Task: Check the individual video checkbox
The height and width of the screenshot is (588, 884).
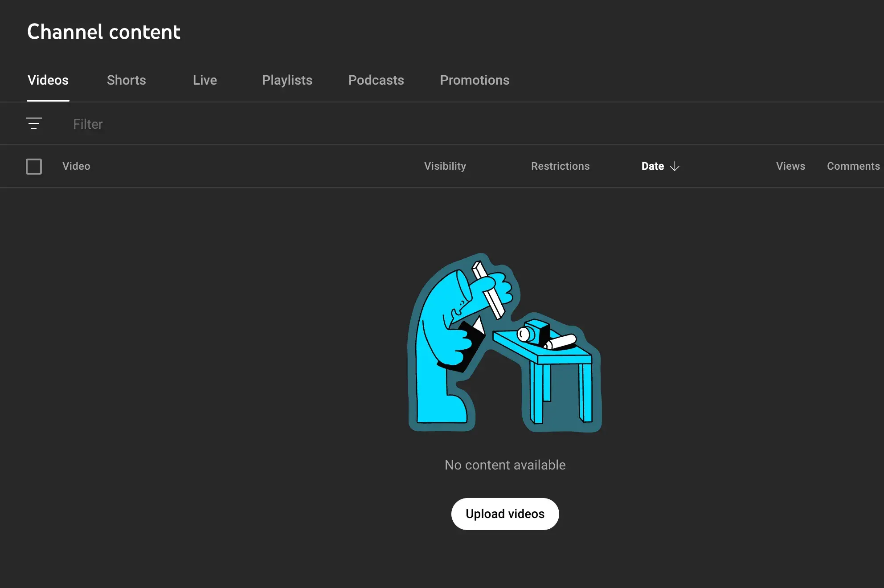Action: pyautogui.click(x=33, y=166)
